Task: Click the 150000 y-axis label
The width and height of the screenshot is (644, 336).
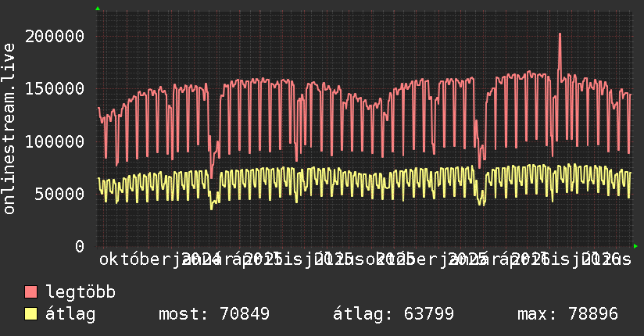Action: pyautogui.click(x=55, y=89)
